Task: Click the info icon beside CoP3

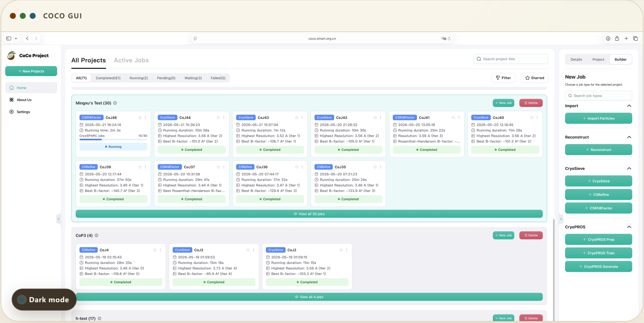Action: point(97,235)
